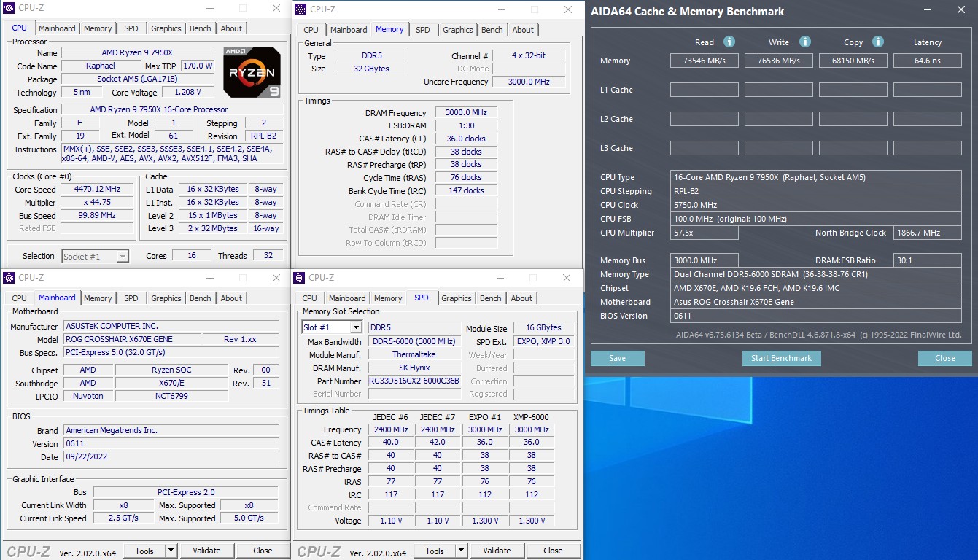Click the Bank Cycle Time value 147 clocks
The image size is (978, 560).
[466, 190]
